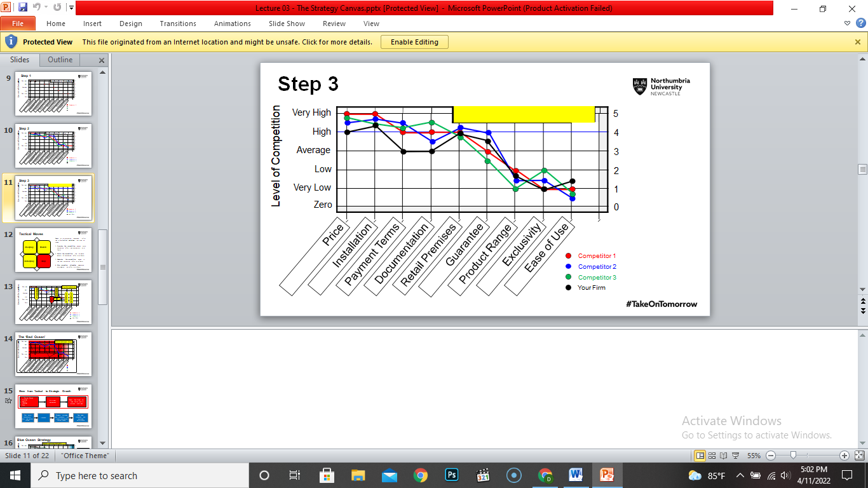Image resolution: width=868 pixels, height=488 pixels.
Task: Zoom out using the minus icon
Action: pos(771,456)
